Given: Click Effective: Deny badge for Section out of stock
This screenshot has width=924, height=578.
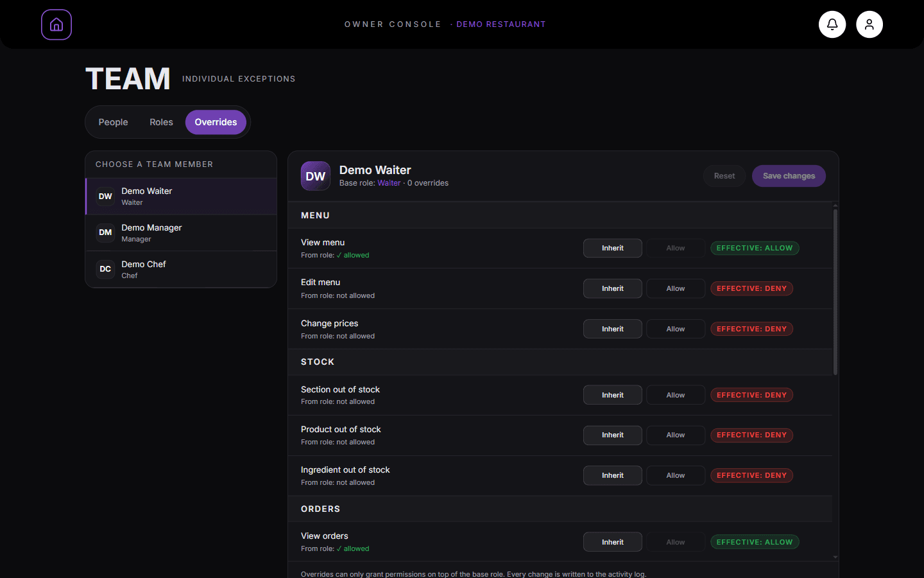Looking at the screenshot, I should (x=751, y=395).
